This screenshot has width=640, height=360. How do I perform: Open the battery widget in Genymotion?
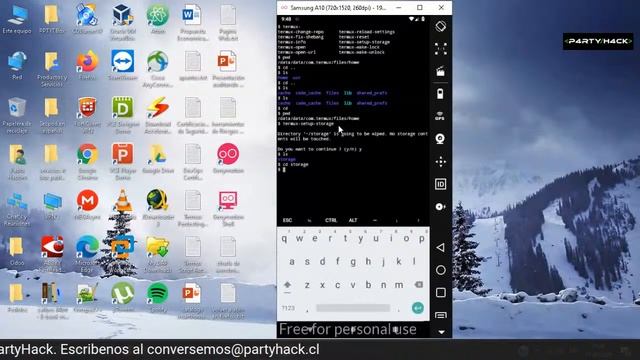point(440,94)
